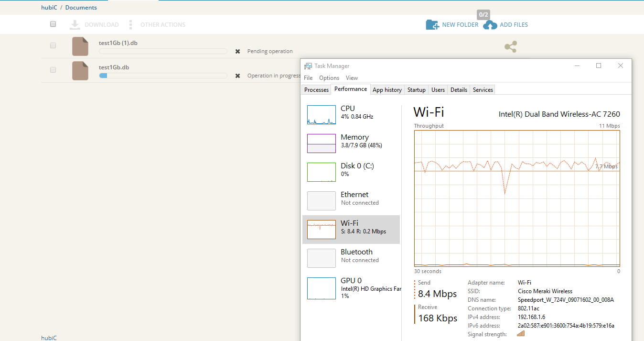Click the IPv6 address value
Image resolution: width=644 pixels, height=341 pixels.
(566, 326)
